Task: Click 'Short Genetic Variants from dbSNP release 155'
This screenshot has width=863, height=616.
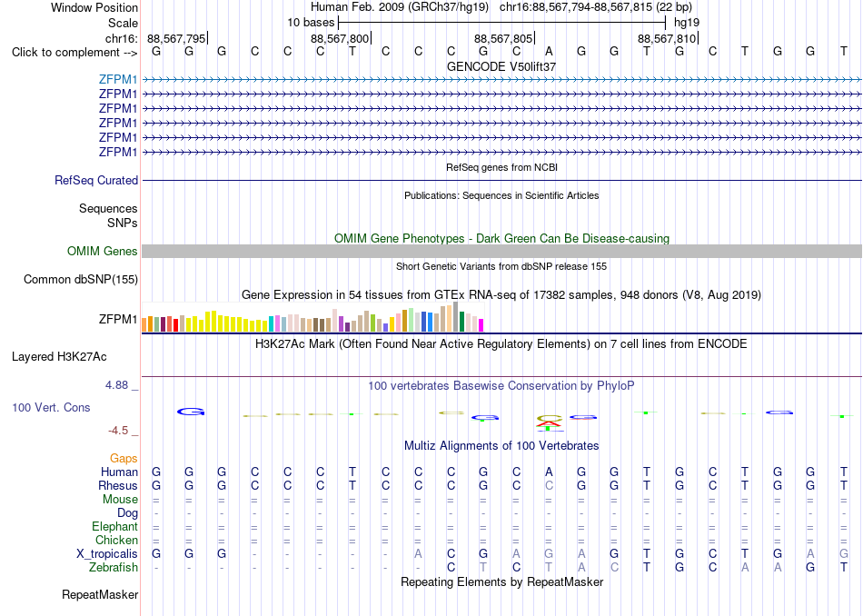Action: [501, 266]
